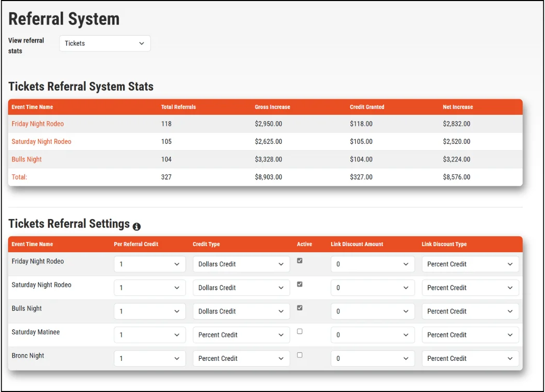Click the Link Discount Type column header
The height and width of the screenshot is (392, 545).
(444, 244)
